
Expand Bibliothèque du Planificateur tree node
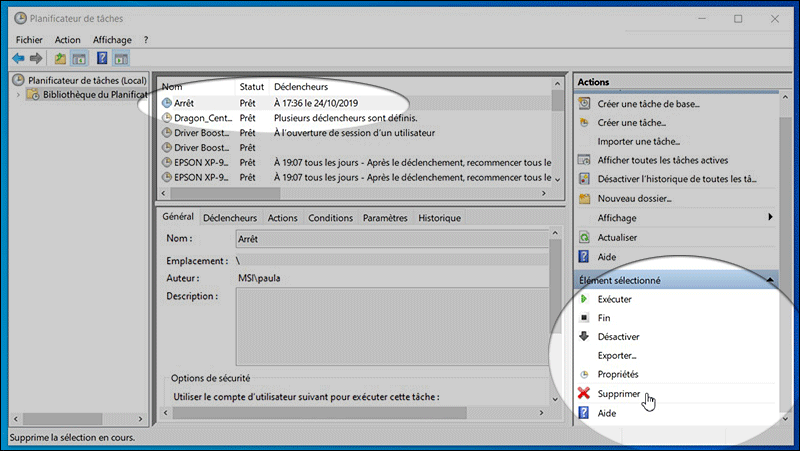[18, 95]
